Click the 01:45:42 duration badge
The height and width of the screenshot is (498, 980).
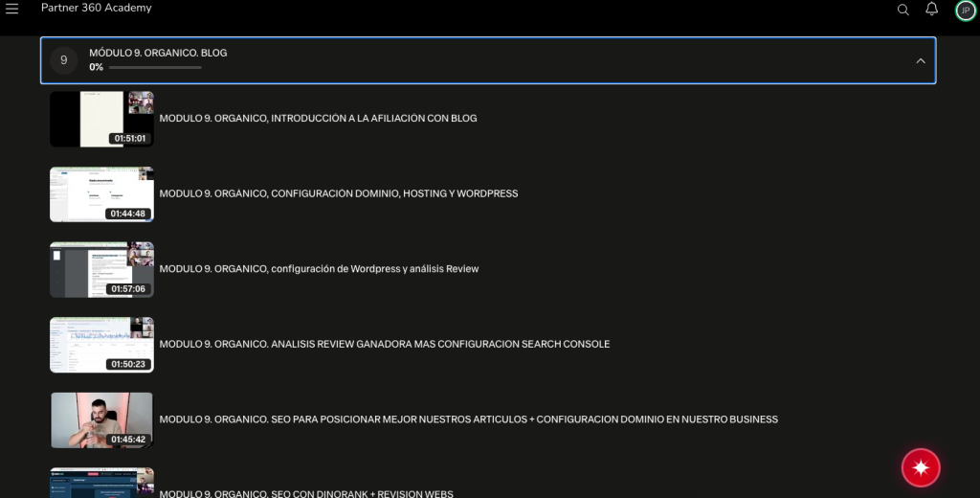pos(128,440)
